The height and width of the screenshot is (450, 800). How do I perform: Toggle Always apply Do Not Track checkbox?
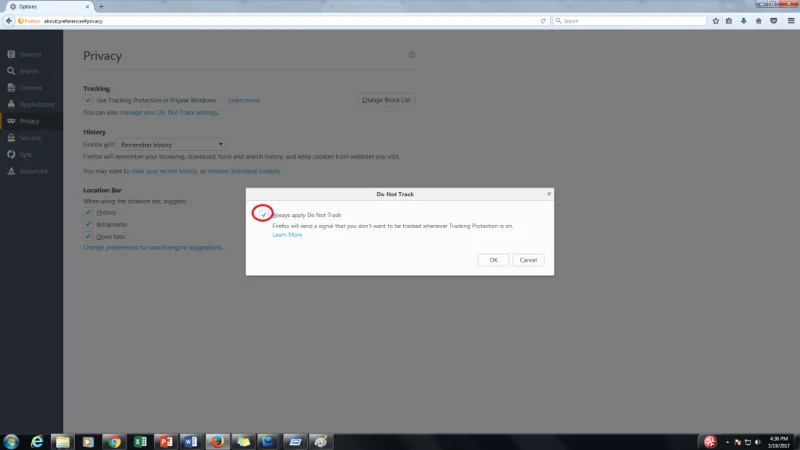(x=264, y=215)
